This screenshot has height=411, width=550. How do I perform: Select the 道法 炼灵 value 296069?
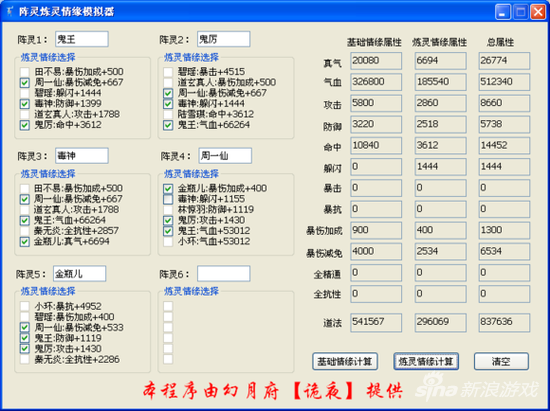(441, 322)
